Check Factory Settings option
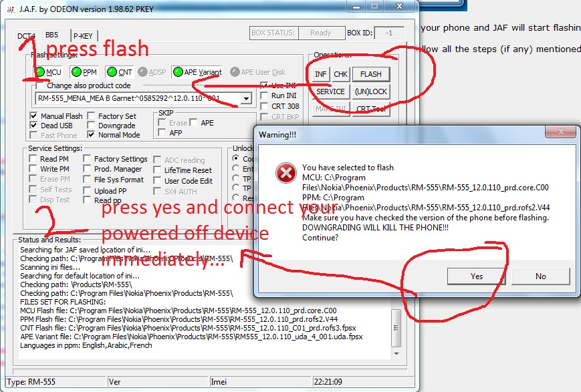This screenshot has height=392, width=581. point(87,159)
